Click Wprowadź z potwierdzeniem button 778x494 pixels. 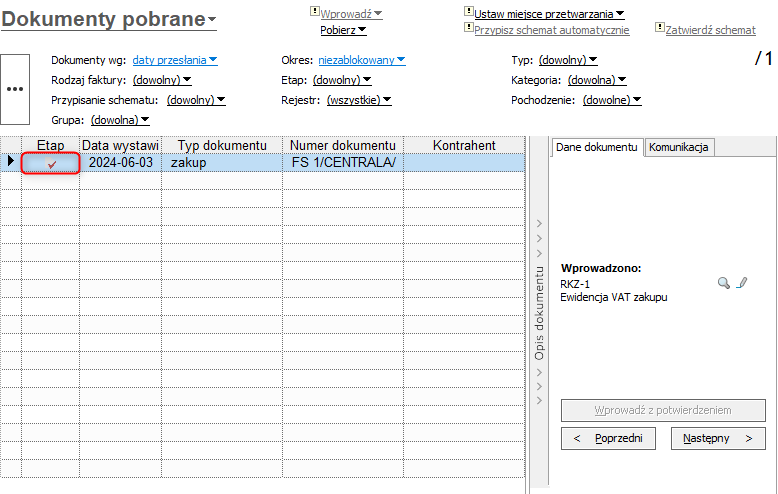663,410
